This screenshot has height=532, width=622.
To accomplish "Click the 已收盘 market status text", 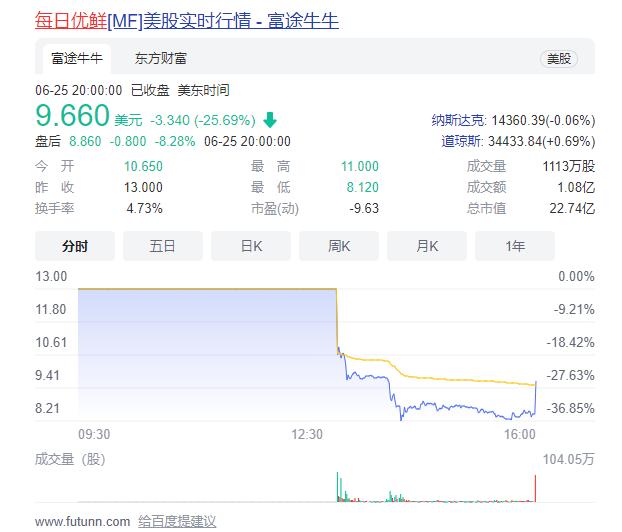I will (150, 90).
